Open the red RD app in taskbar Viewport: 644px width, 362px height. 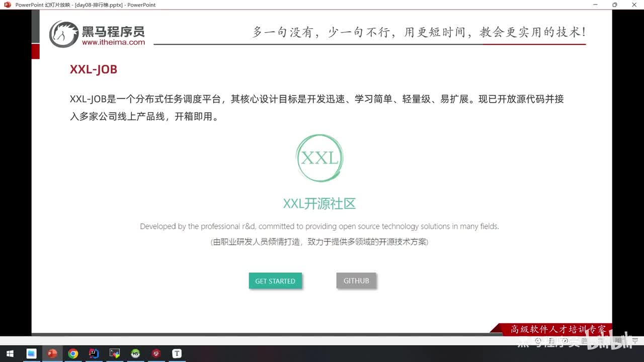[x=156, y=353]
